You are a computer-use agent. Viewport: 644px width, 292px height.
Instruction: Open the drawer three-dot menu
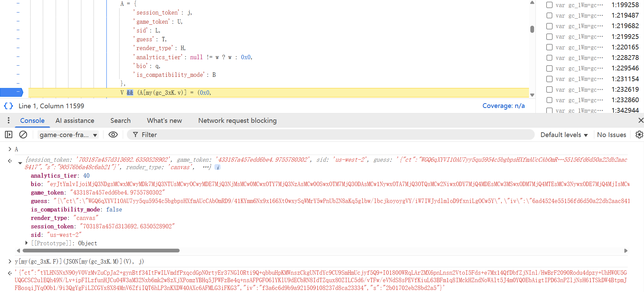[8, 120]
